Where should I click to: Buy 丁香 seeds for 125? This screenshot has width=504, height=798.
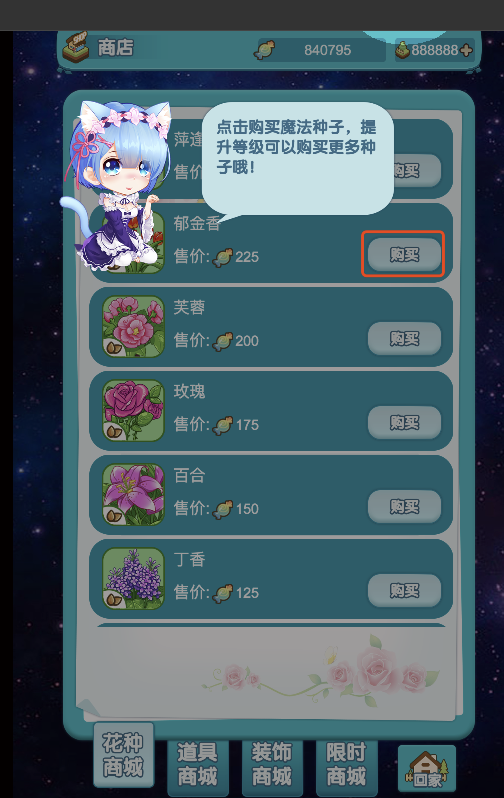pyautogui.click(x=404, y=590)
